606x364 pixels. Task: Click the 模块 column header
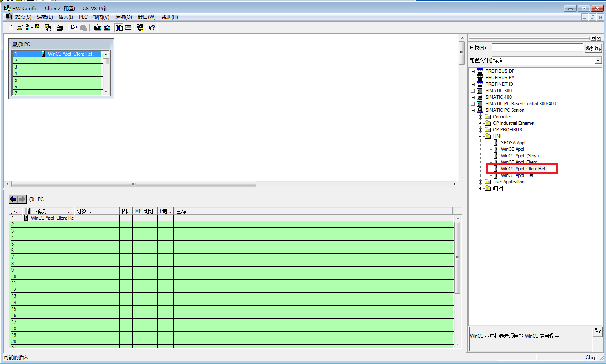pyautogui.click(x=48, y=211)
